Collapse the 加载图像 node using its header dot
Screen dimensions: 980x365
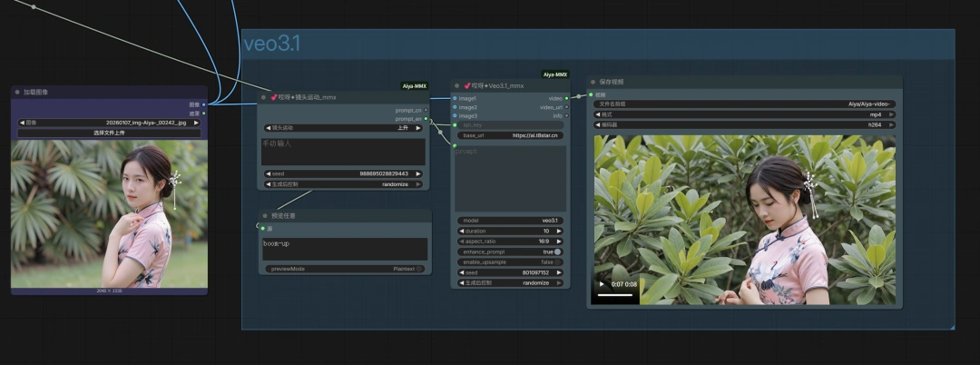(x=17, y=92)
